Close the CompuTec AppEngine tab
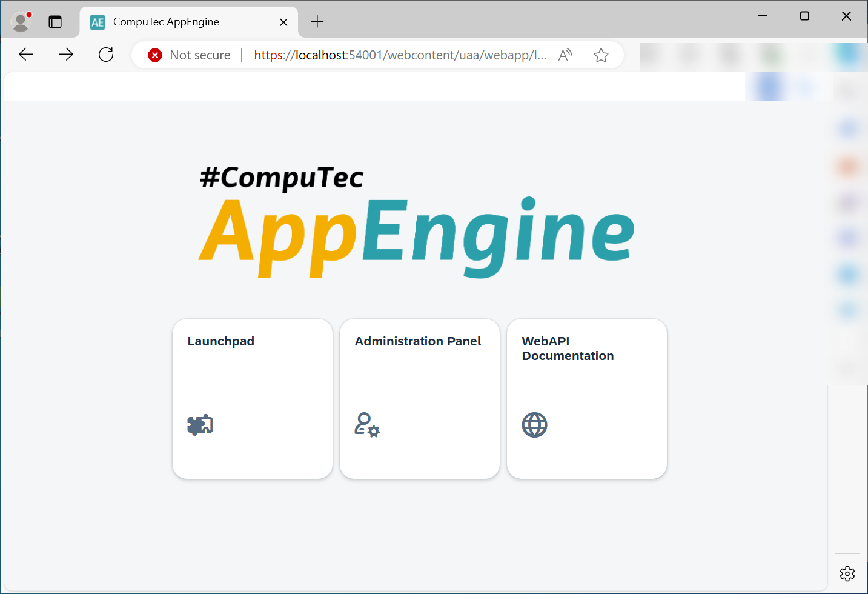The image size is (868, 594). [283, 22]
